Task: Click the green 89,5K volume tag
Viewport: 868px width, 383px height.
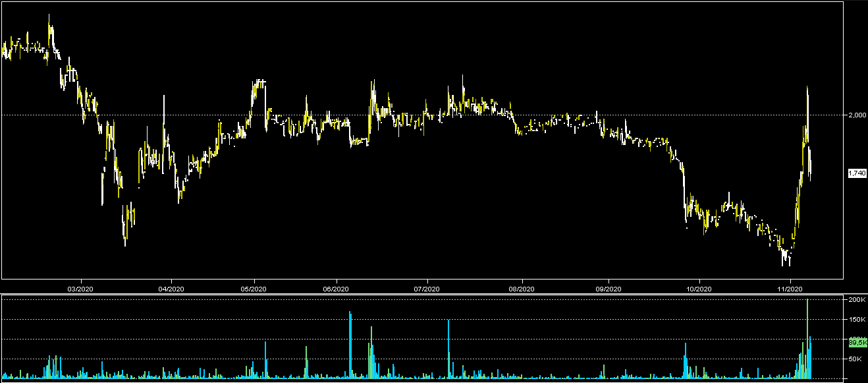Action: (857, 342)
